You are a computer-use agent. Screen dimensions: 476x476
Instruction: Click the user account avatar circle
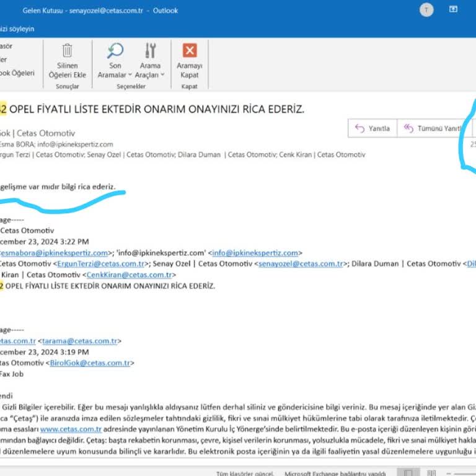pos(426,9)
